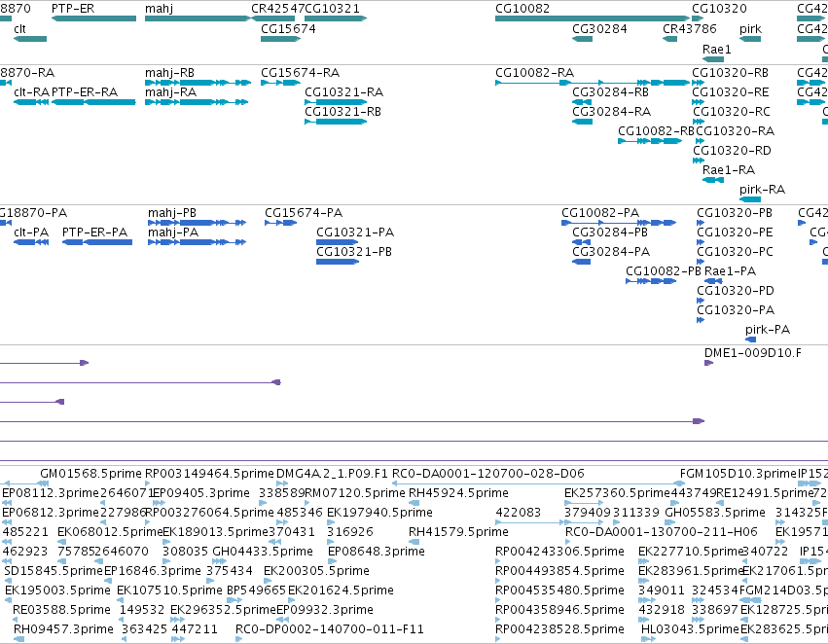Select the RP004243306.5prime EST label

coord(559,552)
